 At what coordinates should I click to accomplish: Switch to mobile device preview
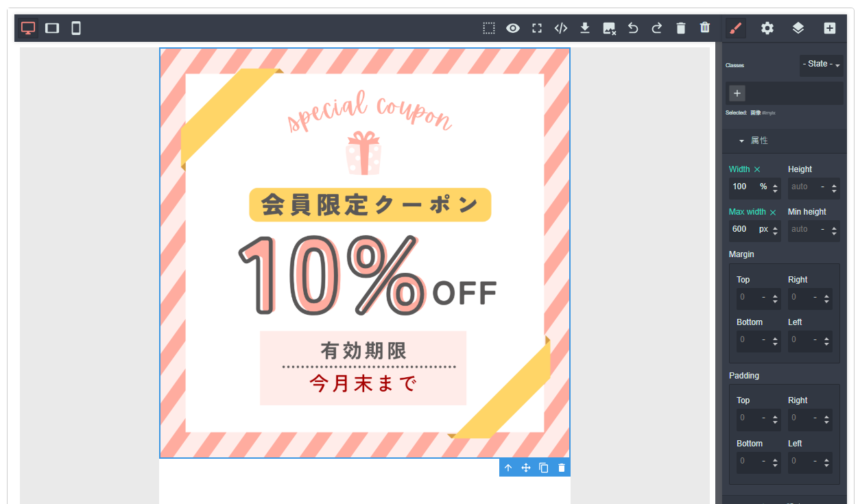click(76, 28)
